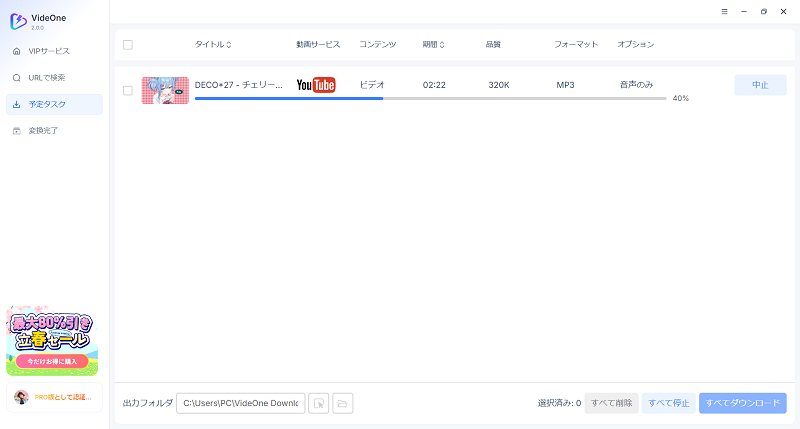Screen dimensions: 800x429
Task: Toggle the select-all checkbox in header
Action: [127, 45]
